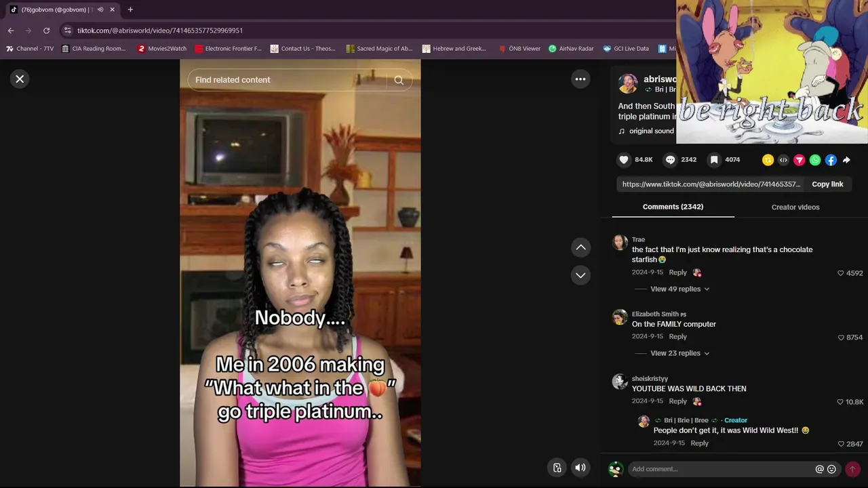Insert mention with @ icon
This screenshot has height=488, width=868.
819,469
